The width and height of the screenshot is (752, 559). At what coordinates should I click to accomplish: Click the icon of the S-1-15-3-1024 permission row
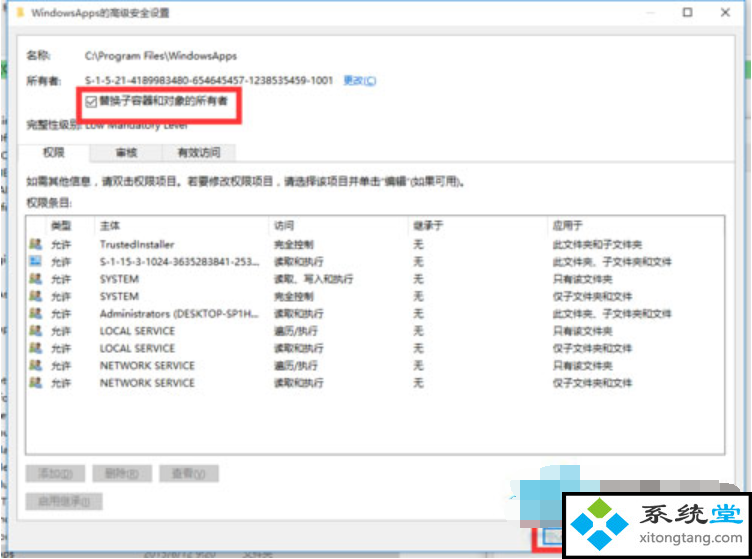click(36, 261)
